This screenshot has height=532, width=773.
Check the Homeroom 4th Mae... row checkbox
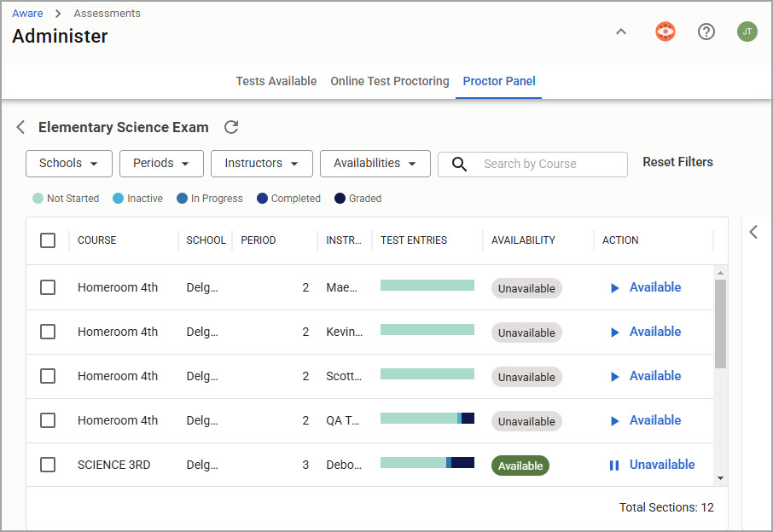tap(48, 287)
